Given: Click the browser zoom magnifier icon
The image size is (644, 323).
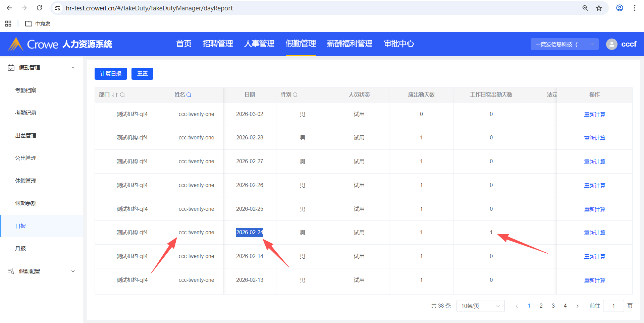Looking at the screenshot, I should click(585, 8).
